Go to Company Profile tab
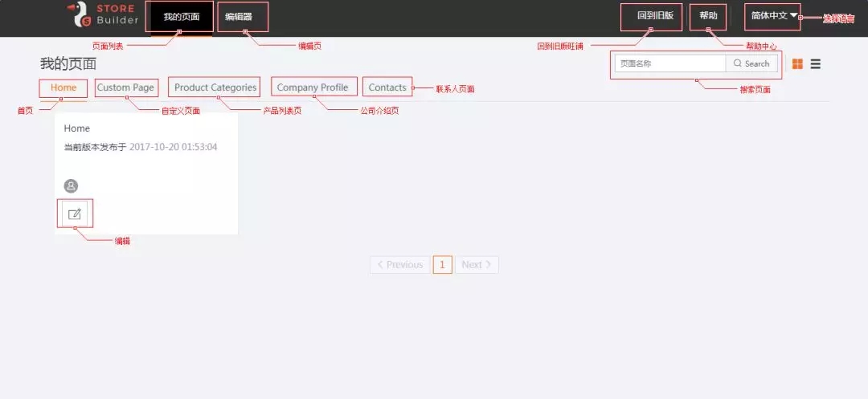The height and width of the screenshot is (399, 868). [313, 88]
